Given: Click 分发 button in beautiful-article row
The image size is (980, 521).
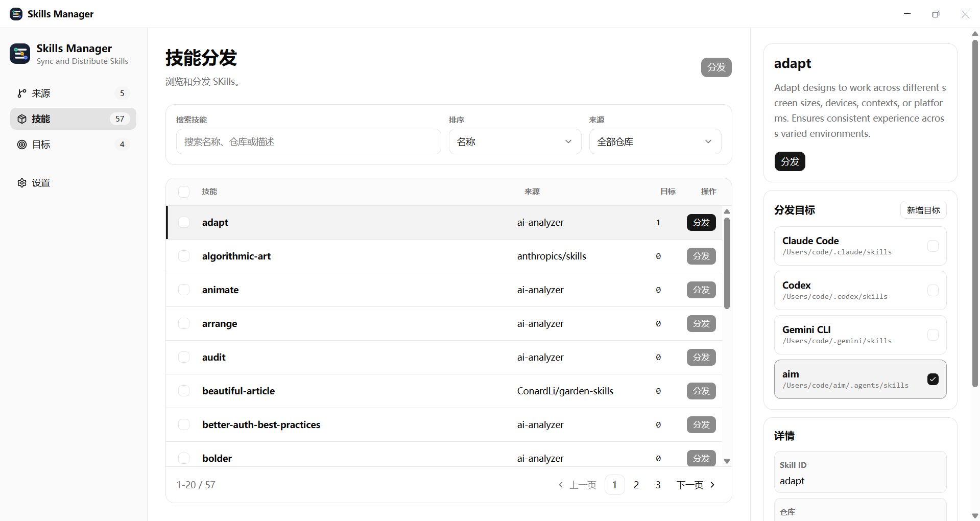Looking at the screenshot, I should click(x=701, y=391).
